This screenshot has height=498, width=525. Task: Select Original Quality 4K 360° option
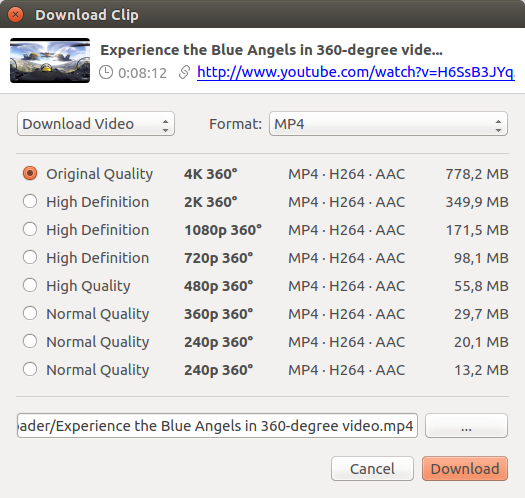point(30,173)
